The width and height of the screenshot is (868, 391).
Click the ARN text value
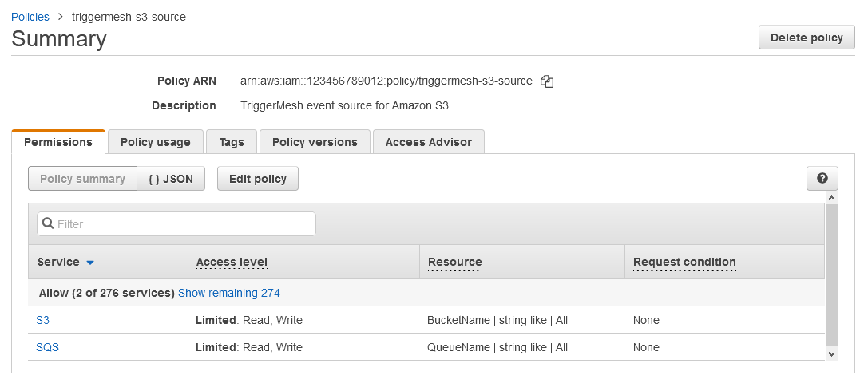(x=386, y=81)
